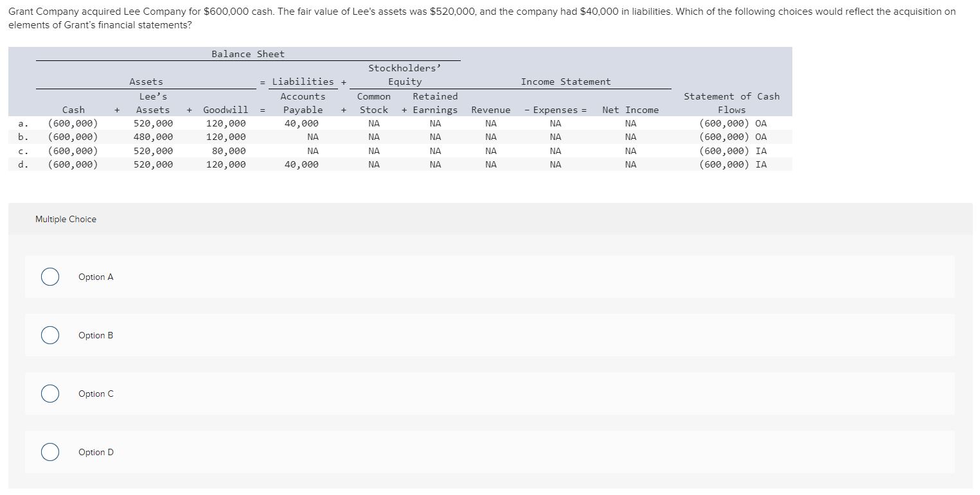Select the Option A radio button

click(49, 276)
